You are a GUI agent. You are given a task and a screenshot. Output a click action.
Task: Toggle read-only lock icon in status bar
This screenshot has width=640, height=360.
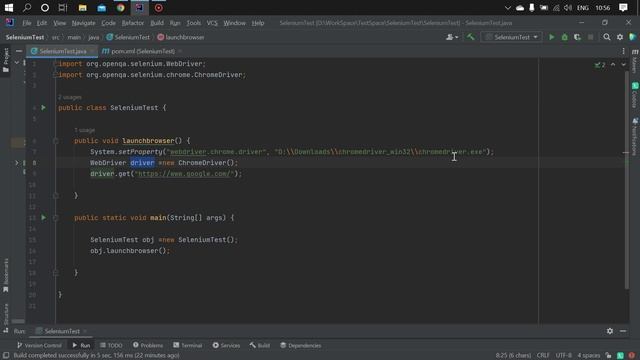coord(609,356)
